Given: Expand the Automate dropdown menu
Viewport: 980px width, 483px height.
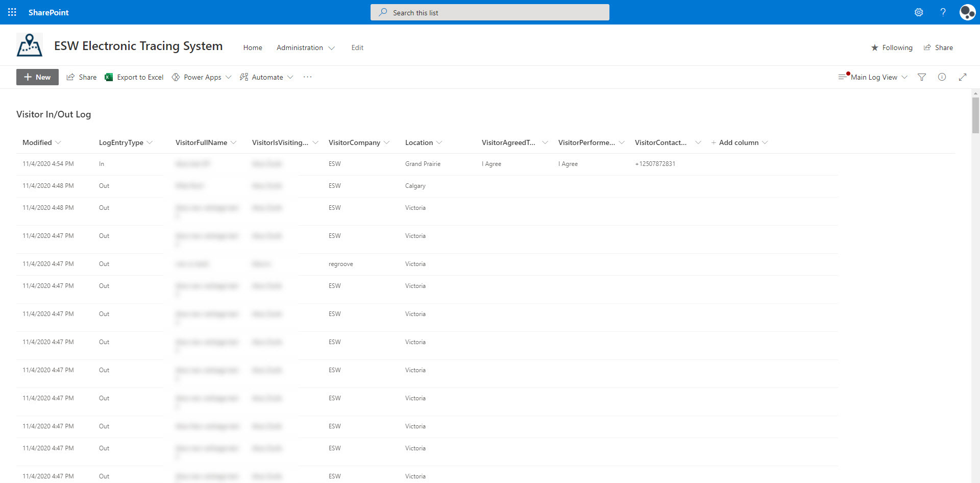Looking at the screenshot, I should 266,77.
